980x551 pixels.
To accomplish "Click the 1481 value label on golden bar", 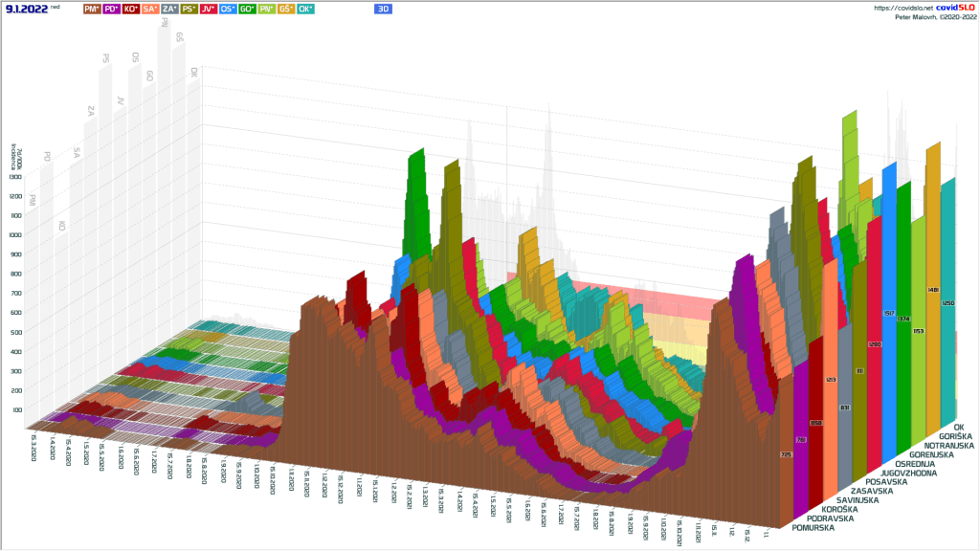I will click(933, 289).
